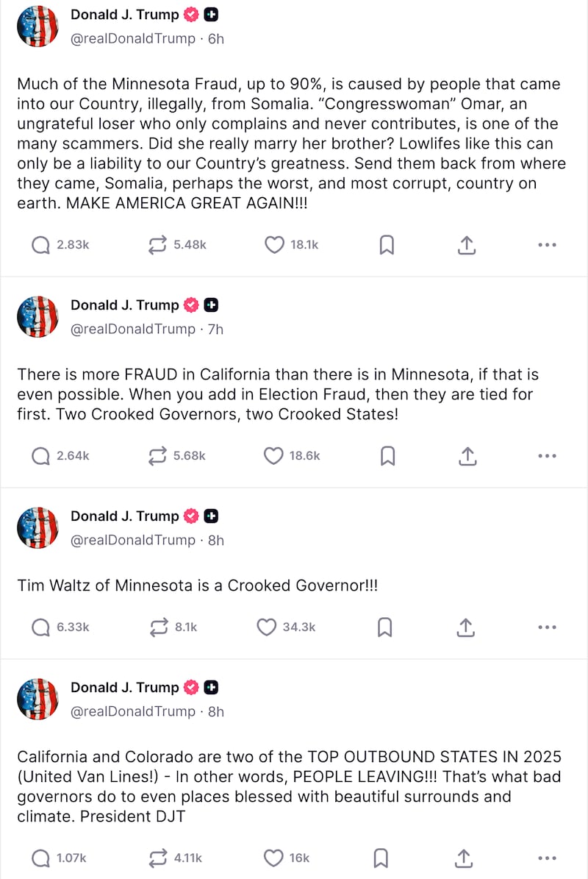Click the plus badge next to the username

[211, 13]
